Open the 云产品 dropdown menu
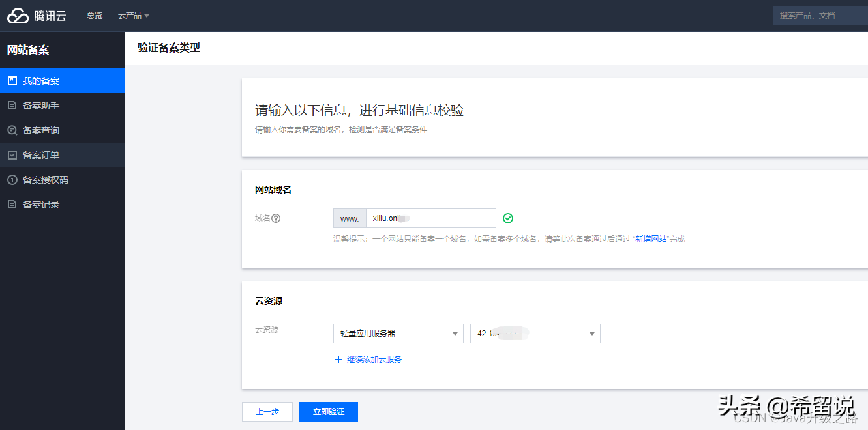 (x=132, y=15)
